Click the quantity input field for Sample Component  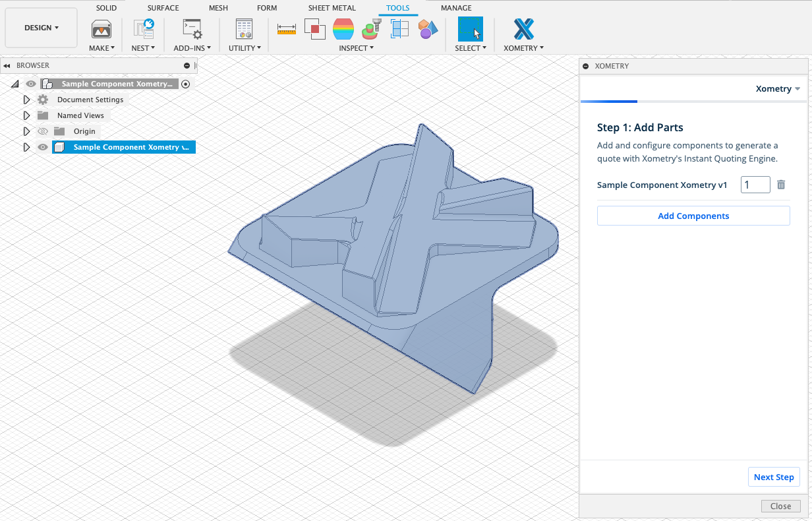click(x=755, y=185)
